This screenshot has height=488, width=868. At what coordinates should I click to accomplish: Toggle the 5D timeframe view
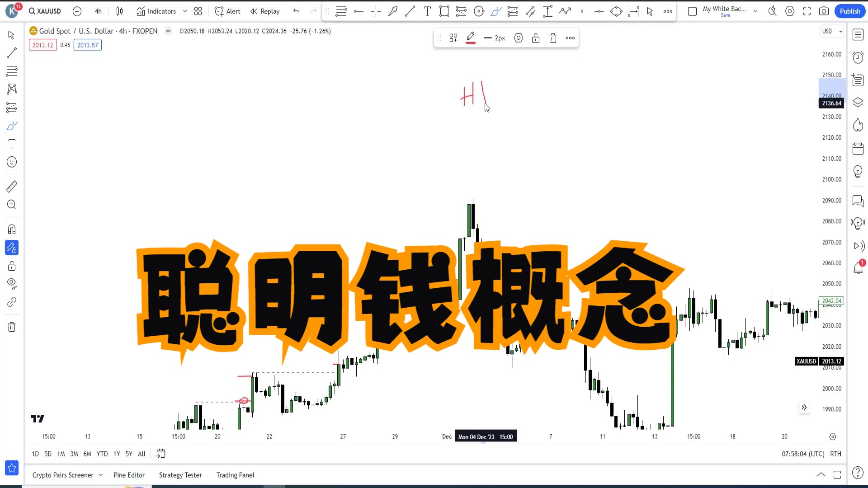click(x=47, y=454)
